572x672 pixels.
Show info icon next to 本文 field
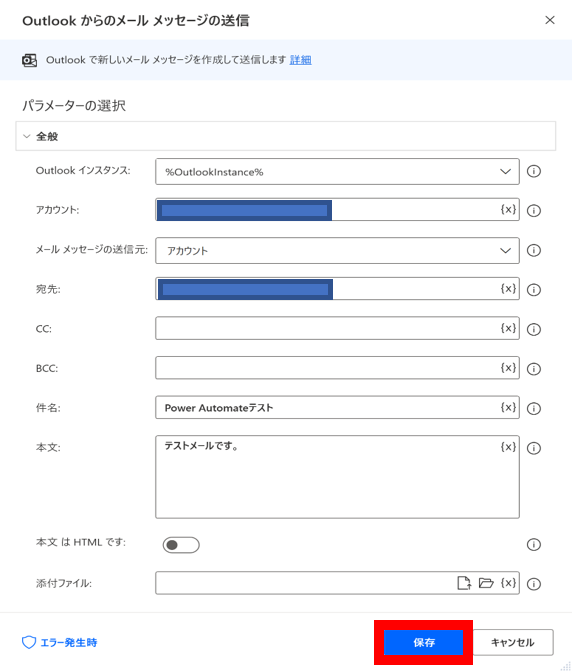click(x=533, y=448)
